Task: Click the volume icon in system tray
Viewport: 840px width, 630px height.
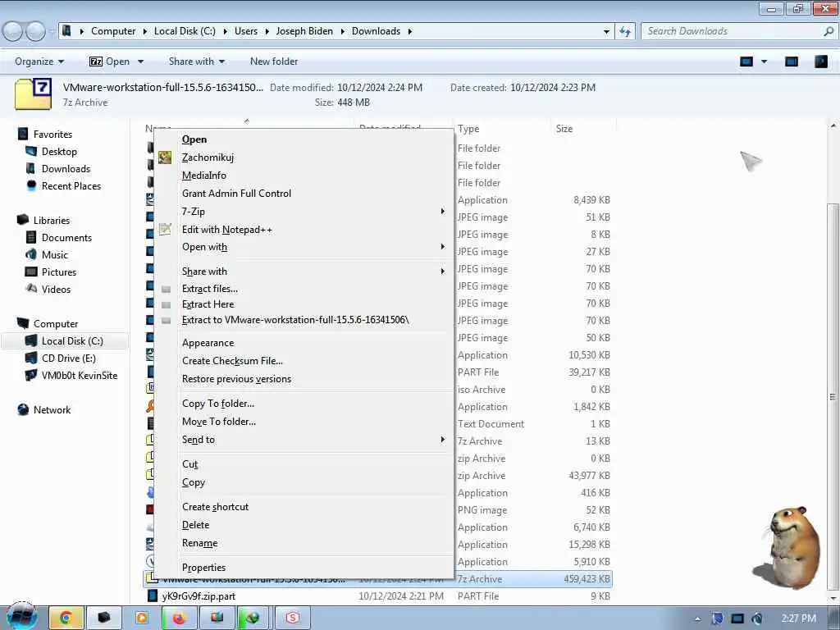Action: (757, 619)
